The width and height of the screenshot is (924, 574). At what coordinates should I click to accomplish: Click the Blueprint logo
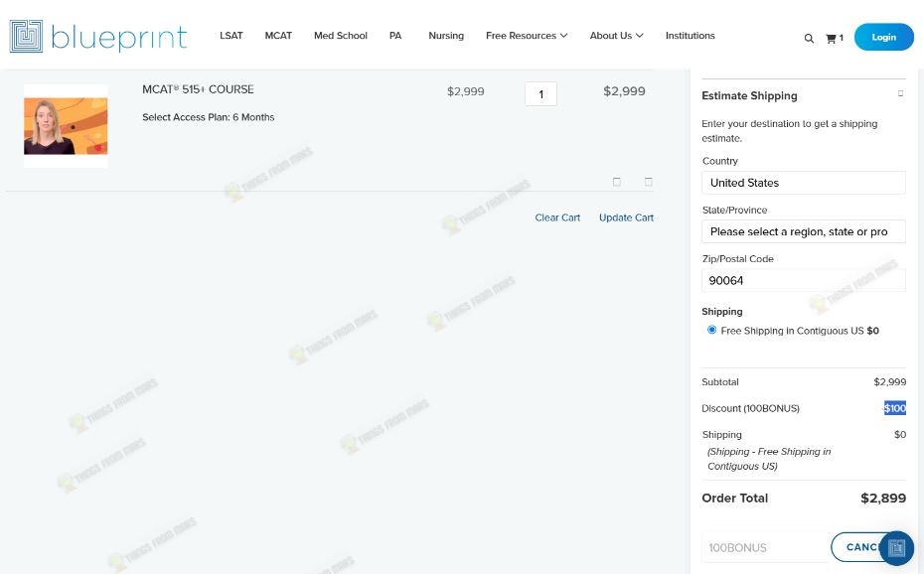[98, 37]
